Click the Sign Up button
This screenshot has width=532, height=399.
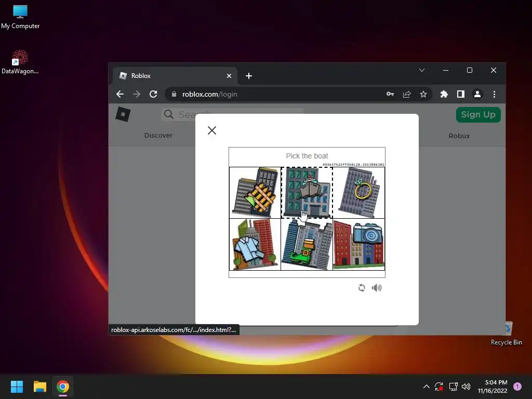tap(478, 115)
